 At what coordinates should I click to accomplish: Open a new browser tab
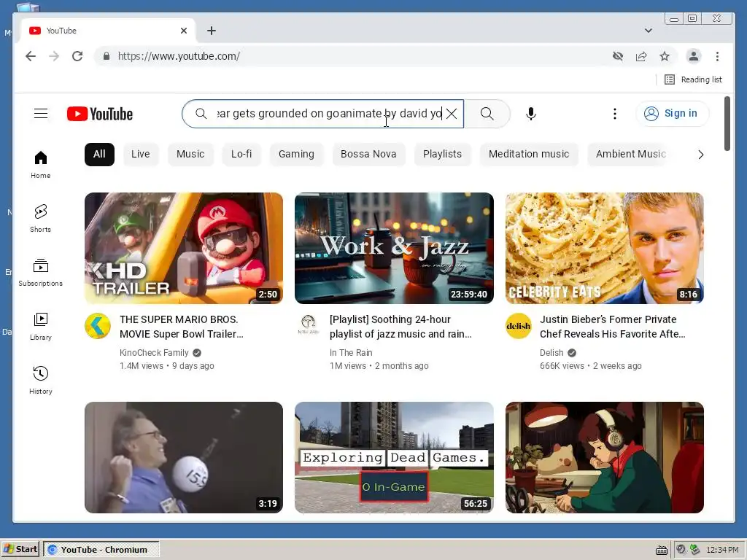point(212,31)
